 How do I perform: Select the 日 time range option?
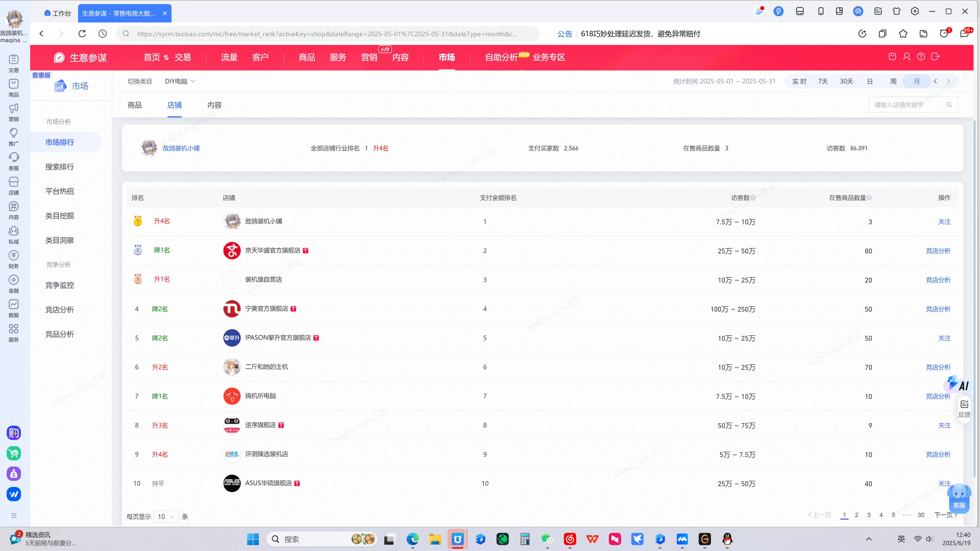click(870, 81)
